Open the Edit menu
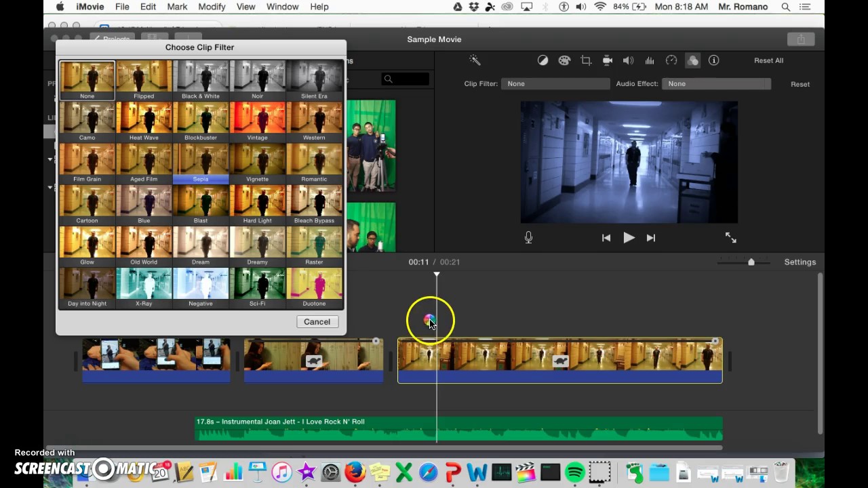Image resolution: width=868 pixels, height=488 pixels. [x=148, y=7]
